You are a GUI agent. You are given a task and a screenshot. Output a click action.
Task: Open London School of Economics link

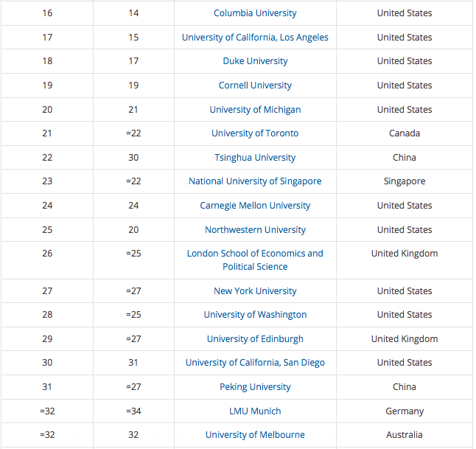pyautogui.click(x=255, y=254)
